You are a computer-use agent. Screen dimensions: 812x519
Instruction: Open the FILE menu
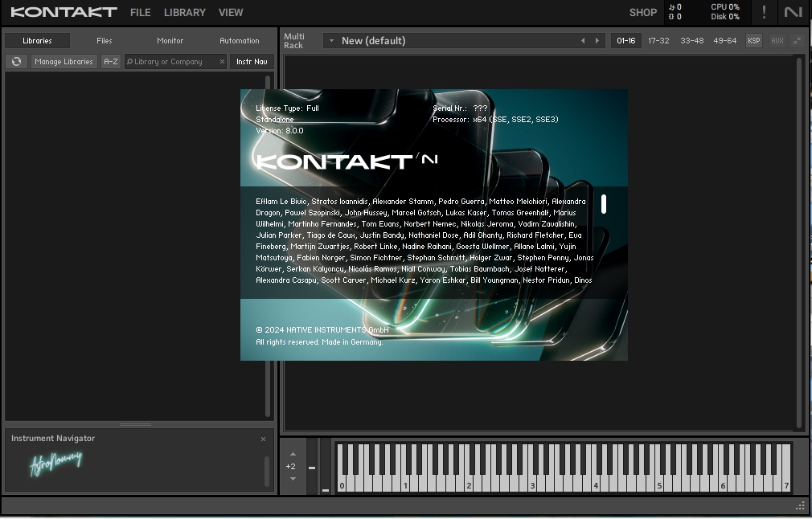coord(141,12)
